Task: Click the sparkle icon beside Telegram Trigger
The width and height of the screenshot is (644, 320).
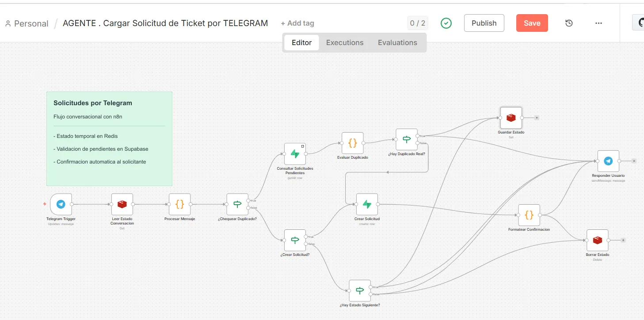Action: point(45,204)
